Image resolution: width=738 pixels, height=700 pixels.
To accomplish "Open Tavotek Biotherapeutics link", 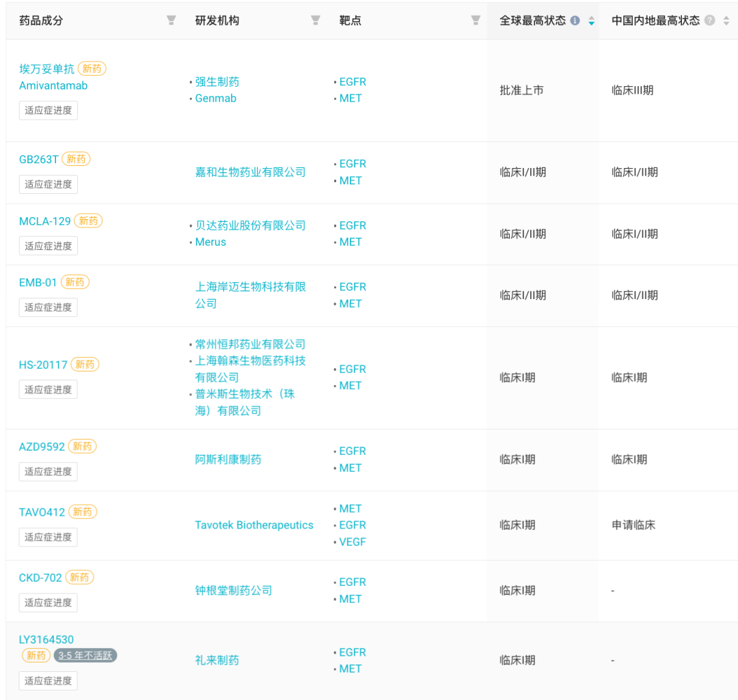I will 254,525.
